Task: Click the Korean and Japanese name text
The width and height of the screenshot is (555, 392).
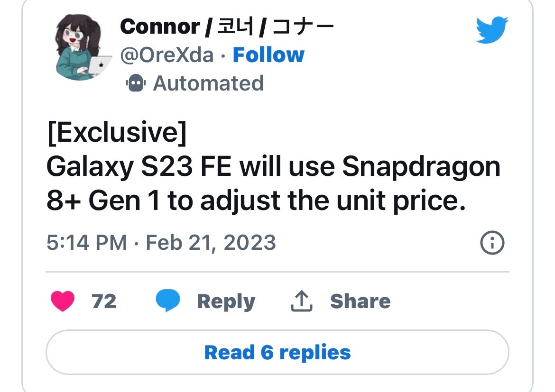Action: pyautogui.click(x=275, y=27)
